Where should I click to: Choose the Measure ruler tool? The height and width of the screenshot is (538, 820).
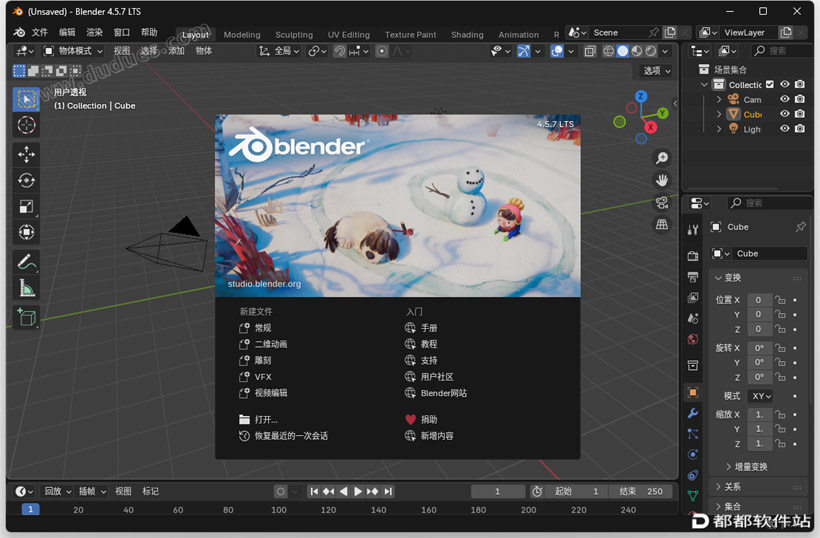click(26, 288)
